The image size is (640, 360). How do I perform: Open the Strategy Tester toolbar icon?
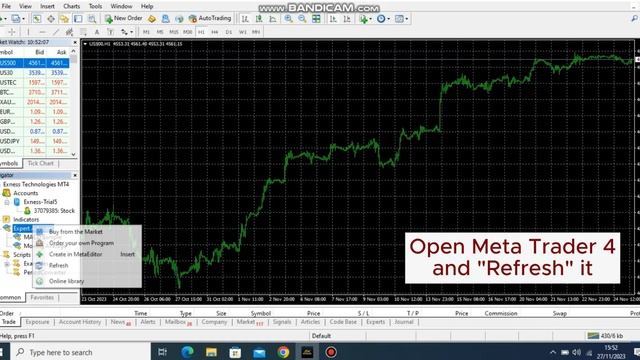[92, 18]
